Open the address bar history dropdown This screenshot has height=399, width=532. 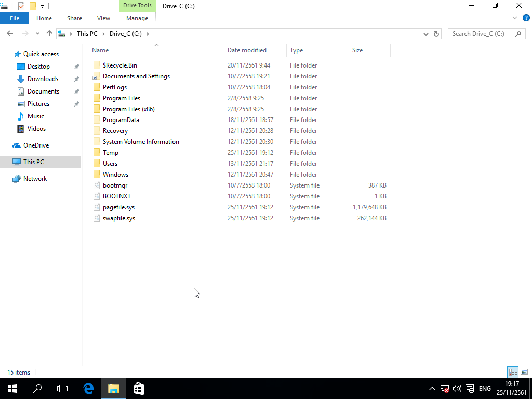click(x=426, y=34)
